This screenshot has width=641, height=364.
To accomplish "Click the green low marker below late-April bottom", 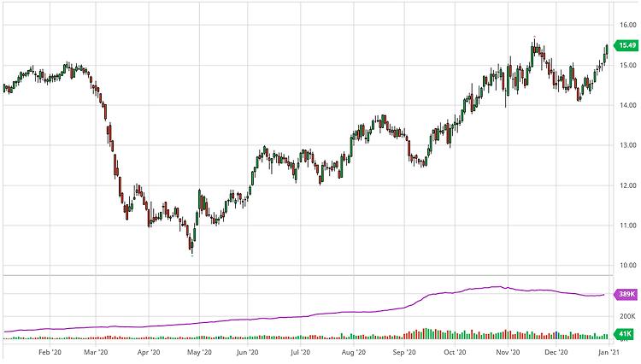I will click(x=192, y=255).
